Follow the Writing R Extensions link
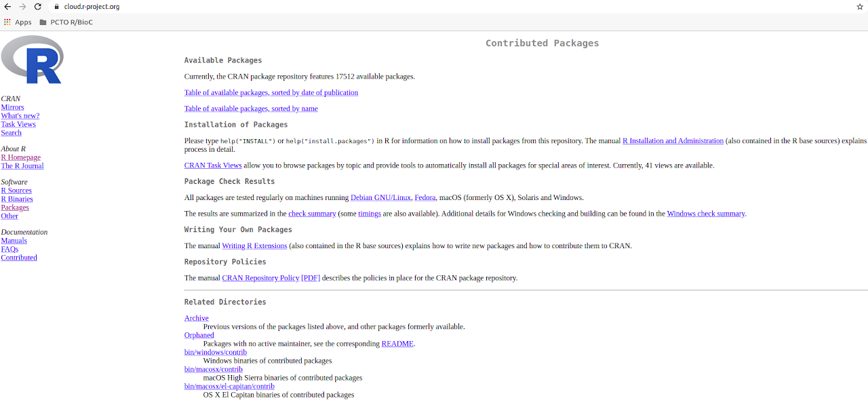The width and height of the screenshot is (868, 411). [x=254, y=246]
